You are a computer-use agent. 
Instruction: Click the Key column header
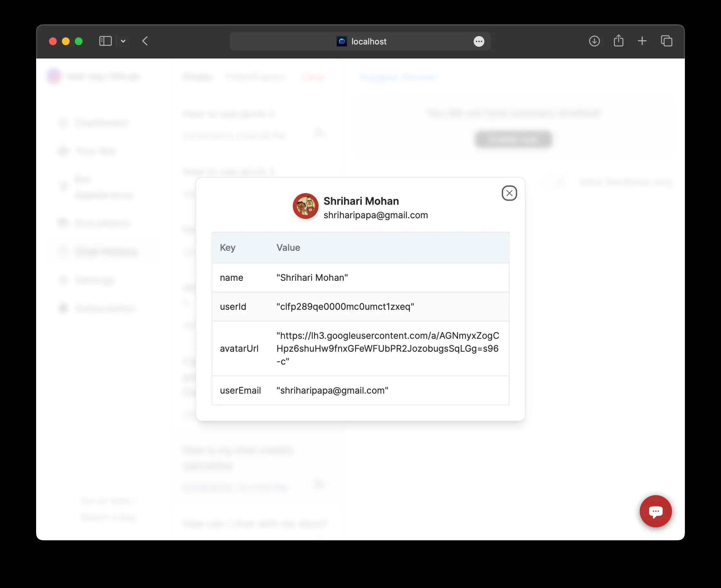pyautogui.click(x=228, y=248)
